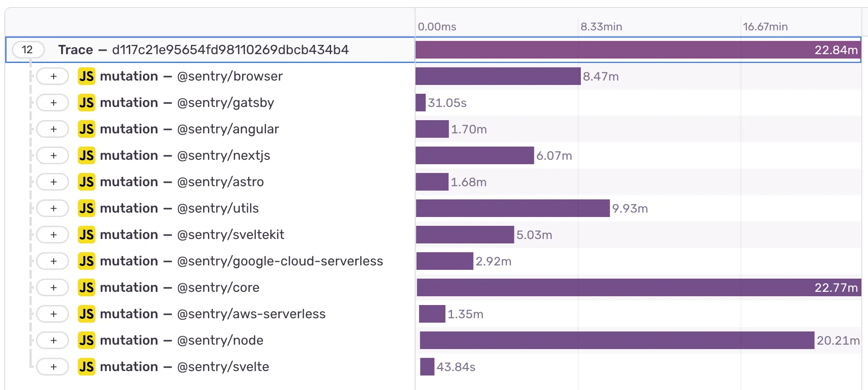Screen dimensions: 868x390
Task: Click the 8.33min timeline marker
Action: point(602,27)
